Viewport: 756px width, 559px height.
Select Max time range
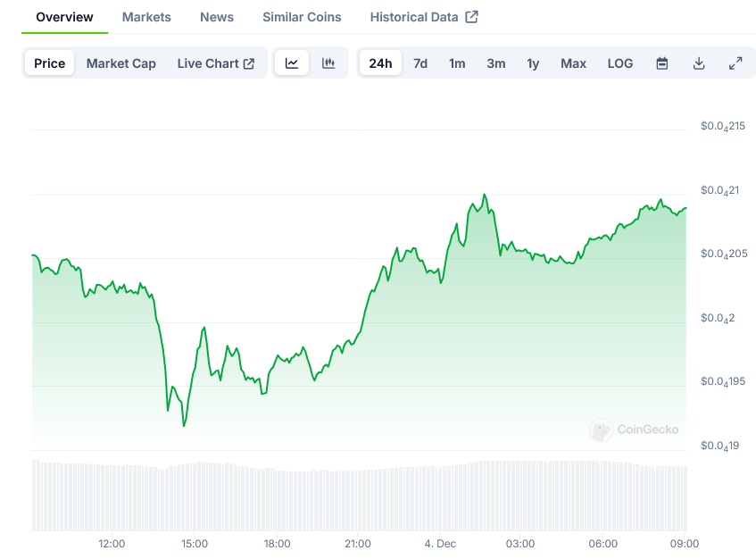(x=573, y=63)
